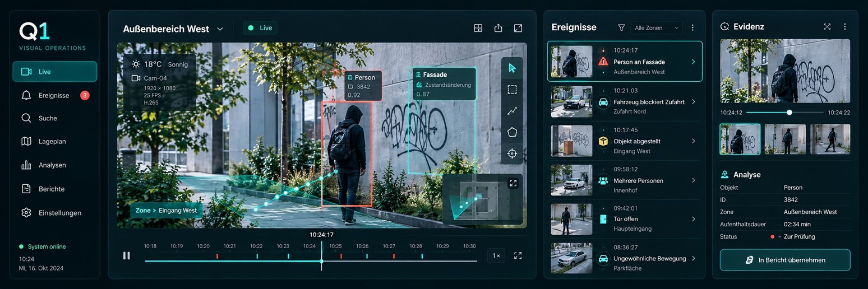Click the Ereignisse filter funnel icon
The width and height of the screenshot is (868, 289).
click(x=621, y=27)
